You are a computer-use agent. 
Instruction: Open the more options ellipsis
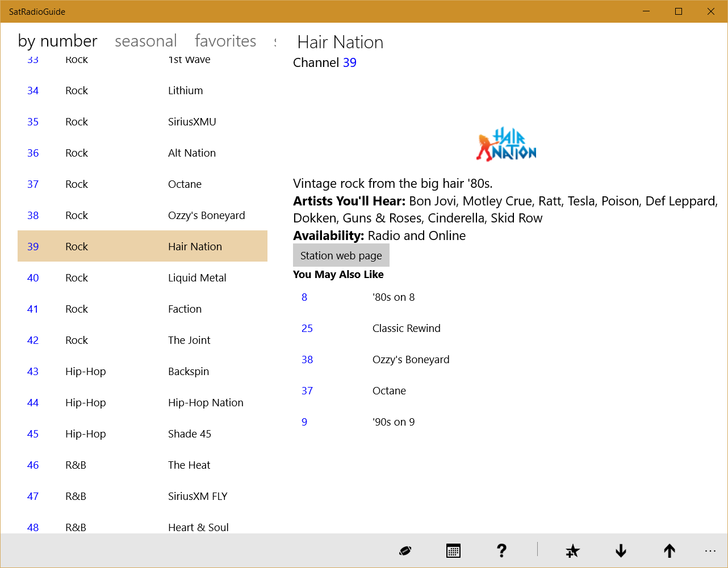pos(710,550)
